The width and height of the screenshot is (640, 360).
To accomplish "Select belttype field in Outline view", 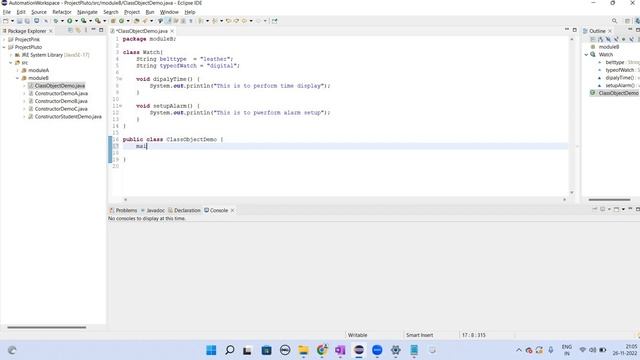I will (615, 62).
